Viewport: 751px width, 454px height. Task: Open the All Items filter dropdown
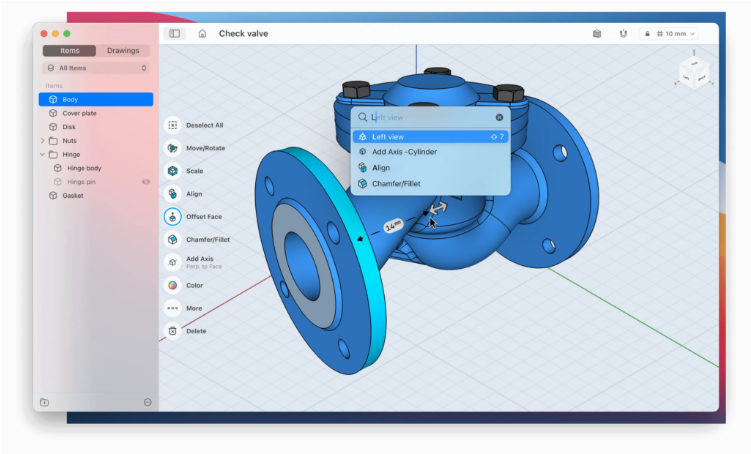96,68
